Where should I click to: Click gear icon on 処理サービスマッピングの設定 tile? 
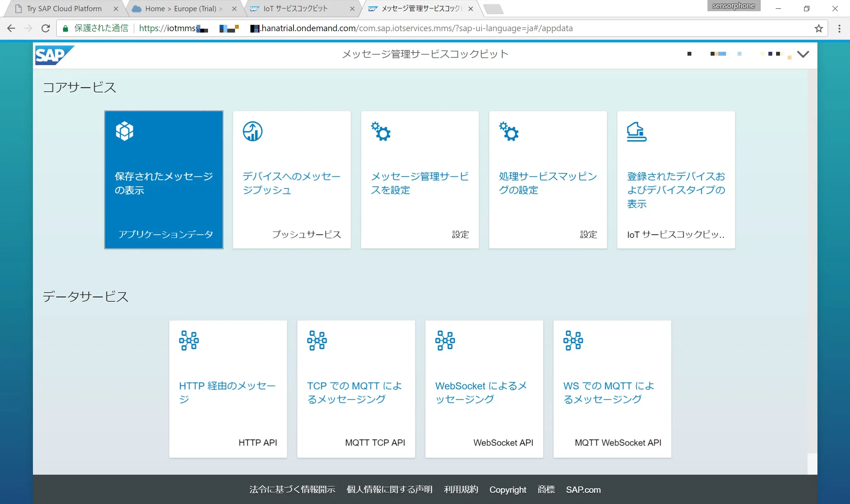(x=509, y=131)
